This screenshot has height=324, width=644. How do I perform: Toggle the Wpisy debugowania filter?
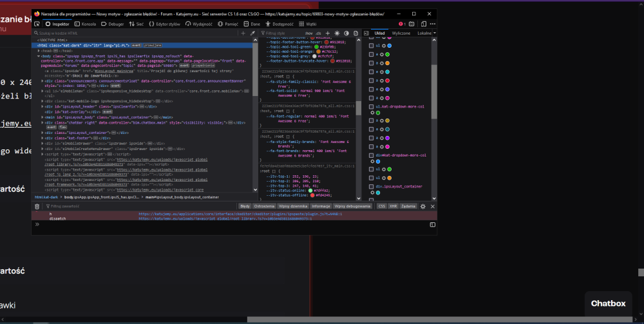(x=352, y=206)
